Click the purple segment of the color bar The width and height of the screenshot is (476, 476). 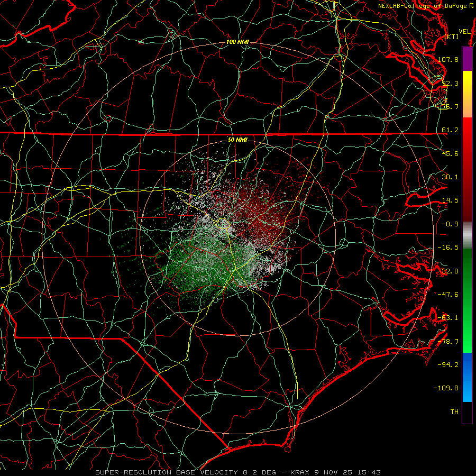click(467, 59)
